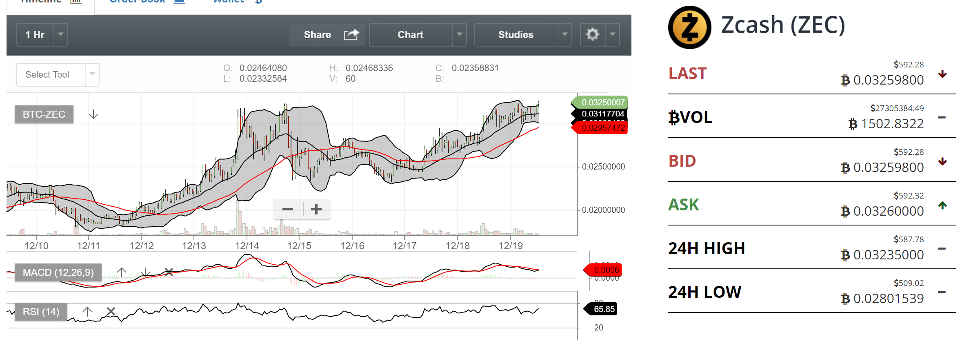Viewport: 980px width, 346px height.
Task: Click the $509.02 low dollar value
Action: point(909,283)
